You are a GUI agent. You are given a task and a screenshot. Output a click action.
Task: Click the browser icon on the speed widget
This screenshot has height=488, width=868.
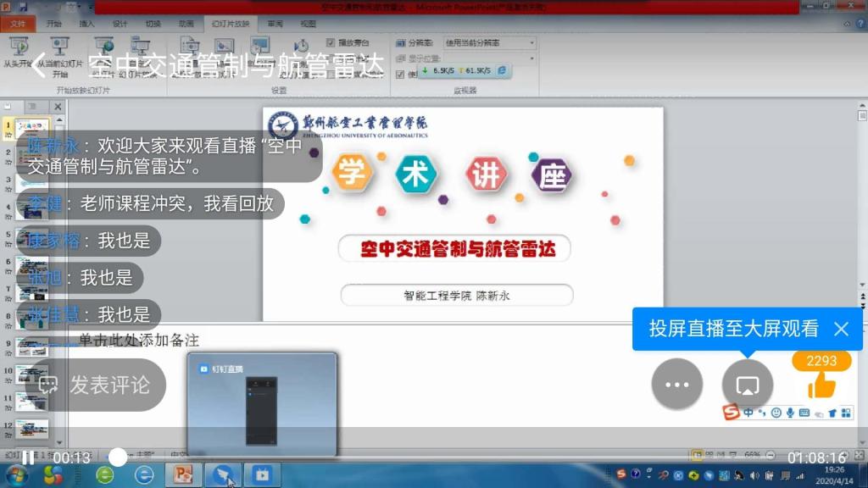(502, 70)
